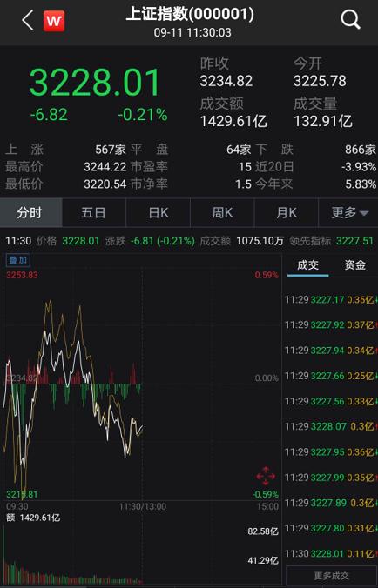378x588 pixels.
Task: Tap 今年来 value 5.83%
Action: [x=361, y=184]
